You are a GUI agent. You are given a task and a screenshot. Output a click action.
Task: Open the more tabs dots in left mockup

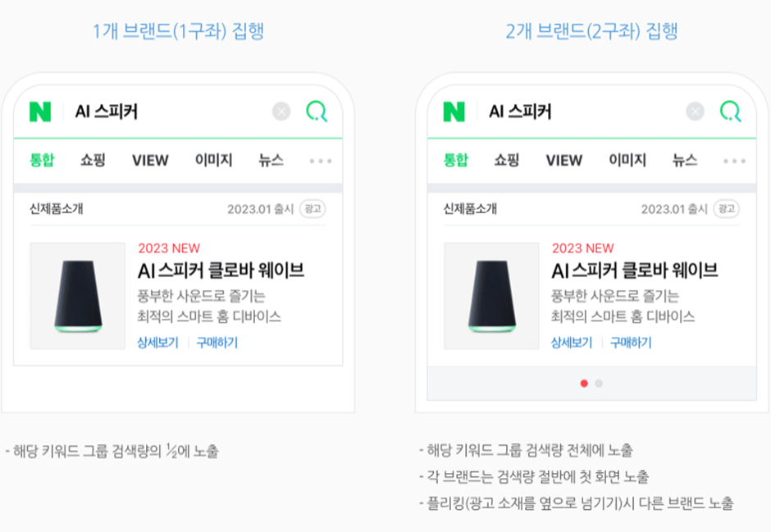321,161
